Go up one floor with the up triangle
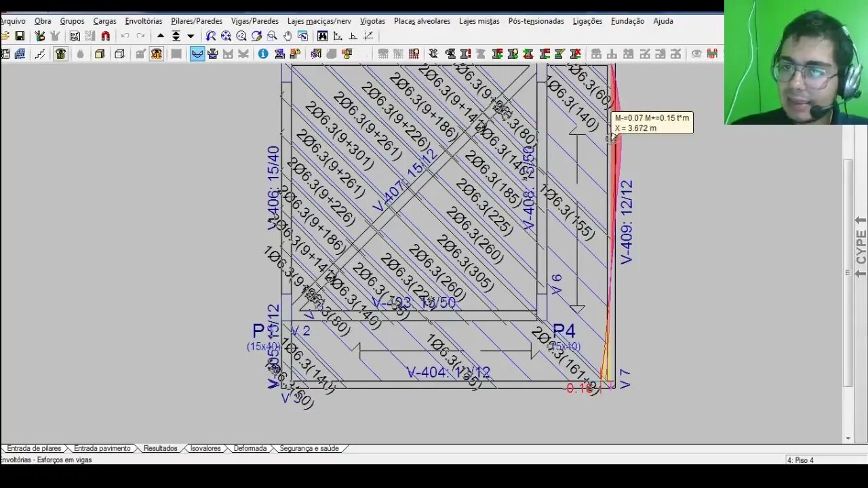Screen dimensions: 868x488 (x=161, y=36)
